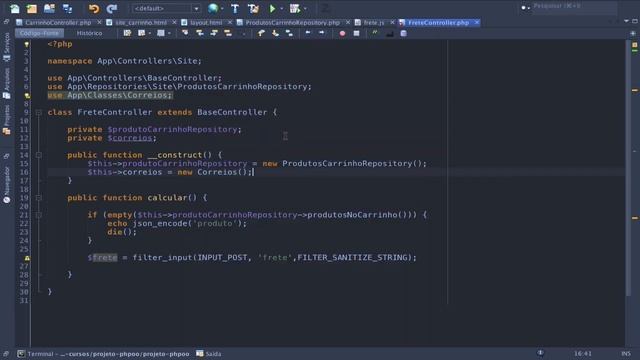Start macro recording with the red circle

coord(342,33)
